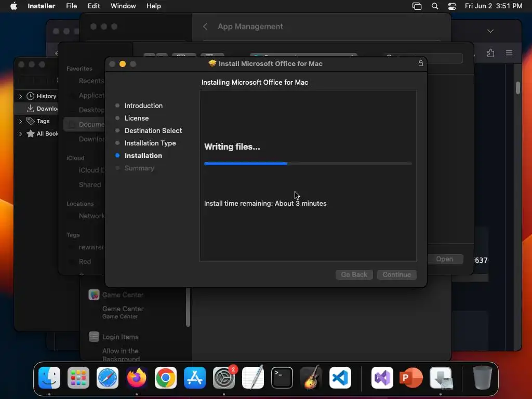
Task: Click the install time remaining text
Action: 265,203
